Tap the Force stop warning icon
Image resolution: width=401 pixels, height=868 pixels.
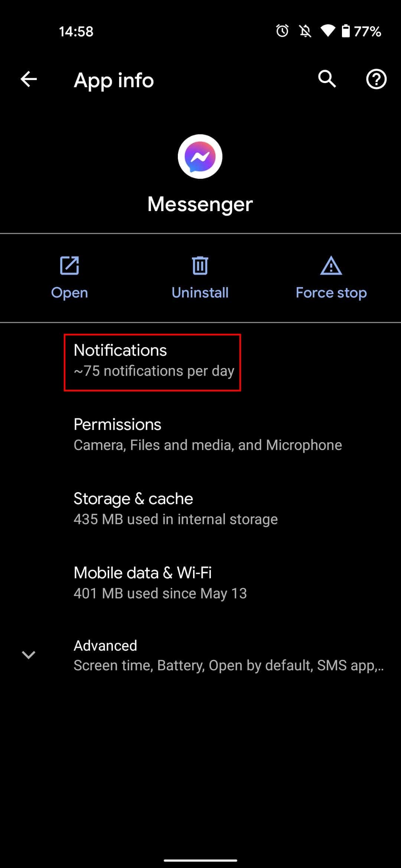331,266
